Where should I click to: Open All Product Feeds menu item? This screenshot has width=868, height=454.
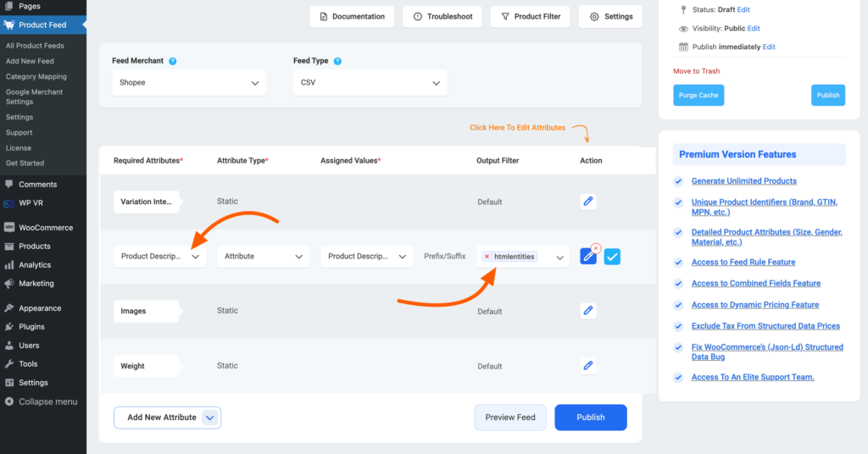(35, 46)
